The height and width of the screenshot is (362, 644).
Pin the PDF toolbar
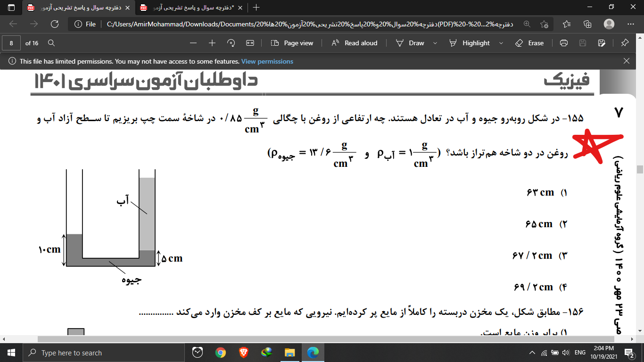[x=625, y=43]
